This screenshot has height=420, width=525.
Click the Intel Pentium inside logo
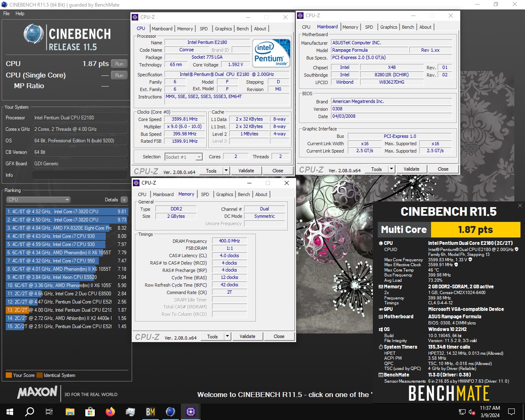click(271, 53)
